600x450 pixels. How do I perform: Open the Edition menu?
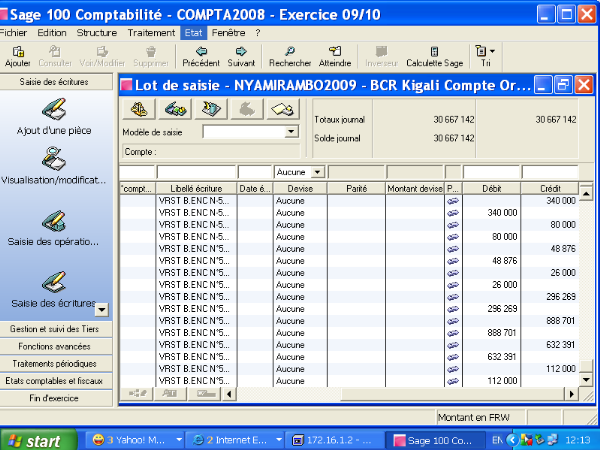point(52,33)
